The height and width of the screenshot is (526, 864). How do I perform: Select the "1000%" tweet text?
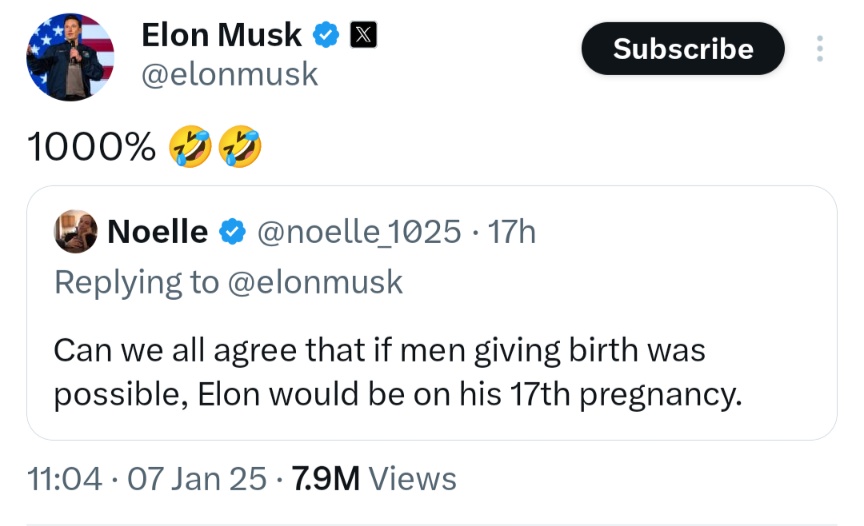91,148
